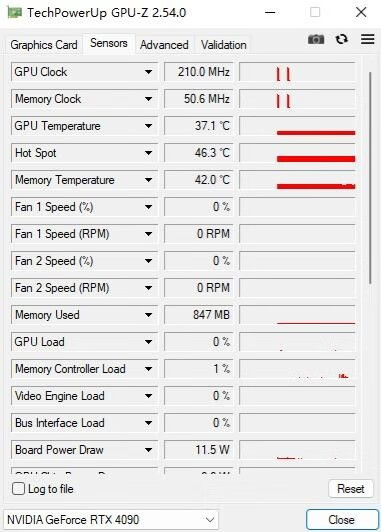Click the vertical sensor list scrollbar
Image resolution: width=381 pixels, height=532 pixels.
[x=370, y=178]
